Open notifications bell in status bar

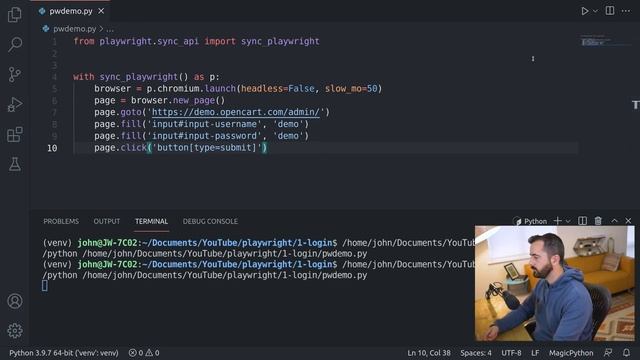pos(626,353)
